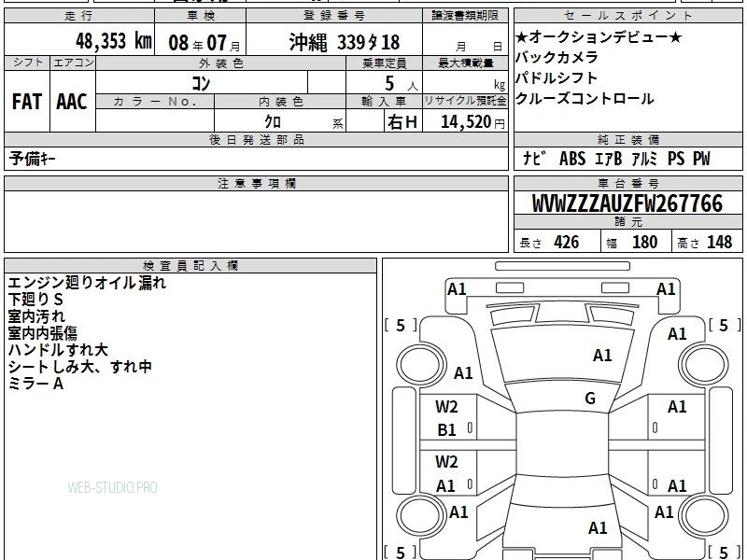Click width value 180

click(x=644, y=242)
